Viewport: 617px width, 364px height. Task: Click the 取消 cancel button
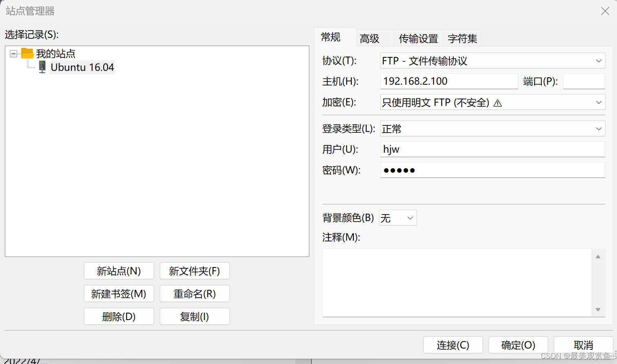pos(584,345)
